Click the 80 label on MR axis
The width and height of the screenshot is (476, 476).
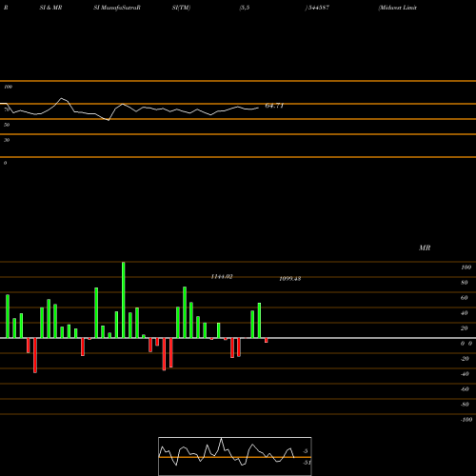pos(465,283)
